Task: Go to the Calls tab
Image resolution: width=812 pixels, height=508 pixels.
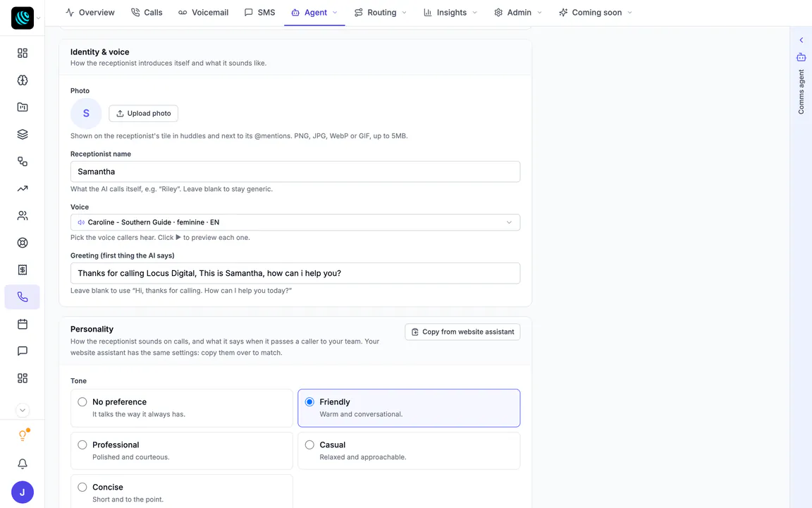Action: coord(147,13)
